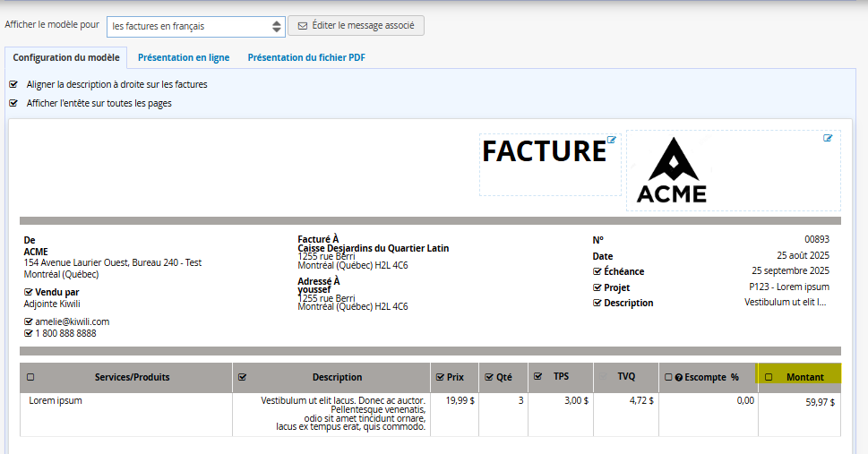Toggle the TVQ column checkbox
The width and height of the screenshot is (868, 454).
pyautogui.click(x=603, y=376)
